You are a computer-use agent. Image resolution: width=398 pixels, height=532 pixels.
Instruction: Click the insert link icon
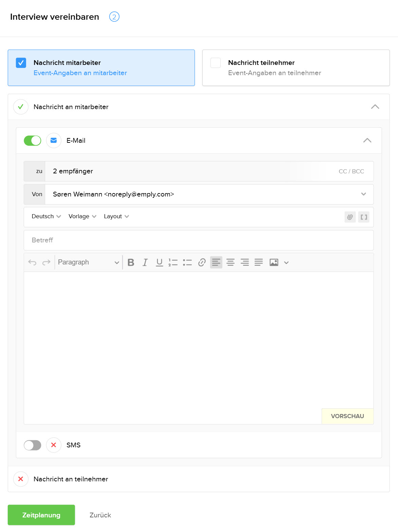[202, 262]
